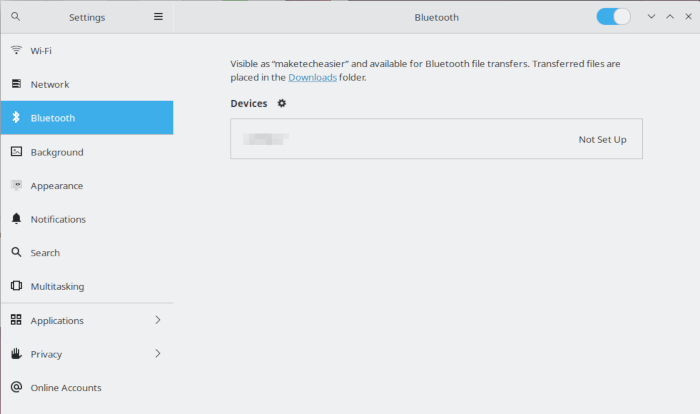Maximize the window with up chevron
The image size is (700, 414).
pyautogui.click(x=670, y=17)
